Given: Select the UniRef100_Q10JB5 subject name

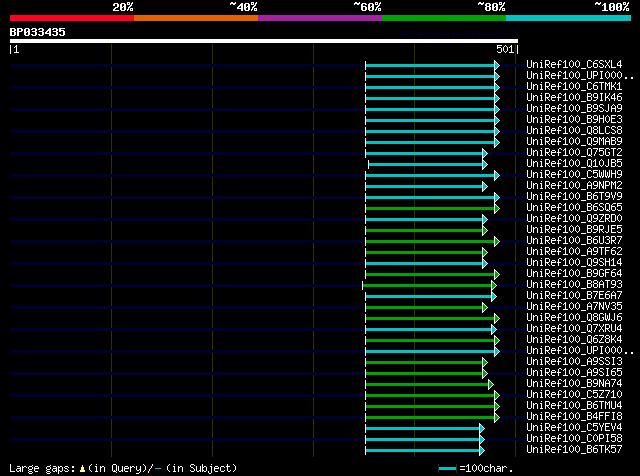Looking at the screenshot, I should coord(574,164).
